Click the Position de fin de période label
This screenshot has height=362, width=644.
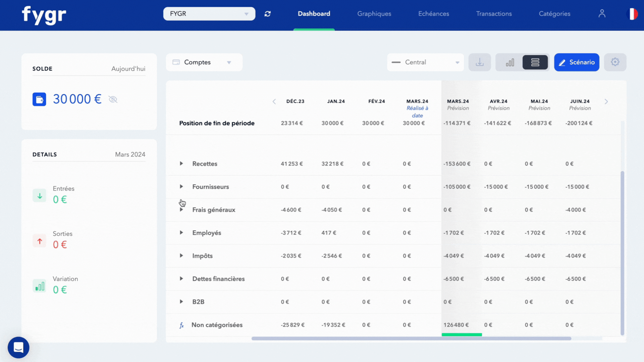(217, 123)
